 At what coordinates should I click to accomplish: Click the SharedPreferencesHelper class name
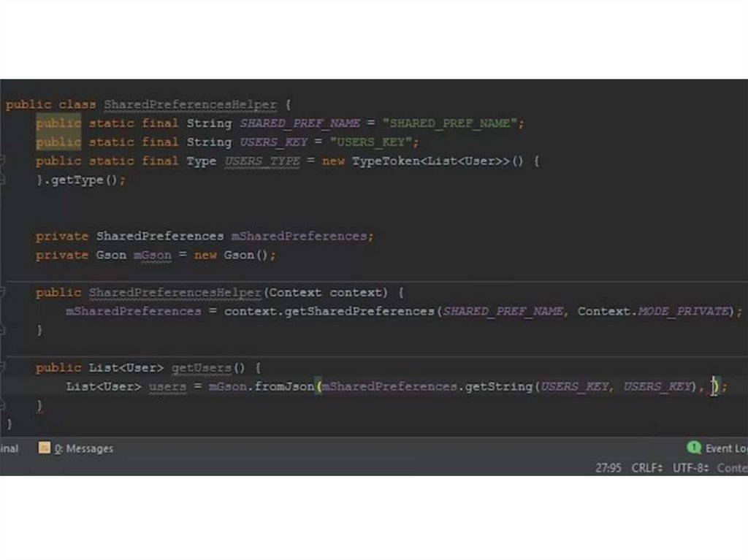pyautogui.click(x=190, y=104)
